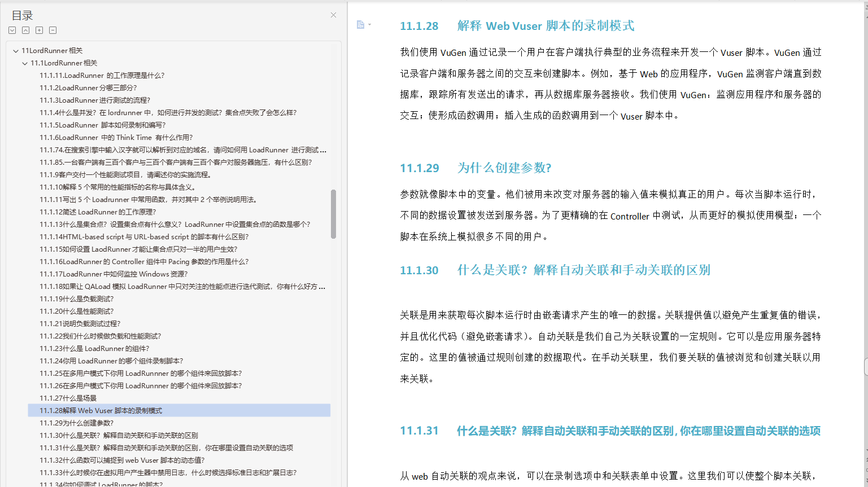
Task: Close the 目录 bookmarks panel
Action: point(333,15)
